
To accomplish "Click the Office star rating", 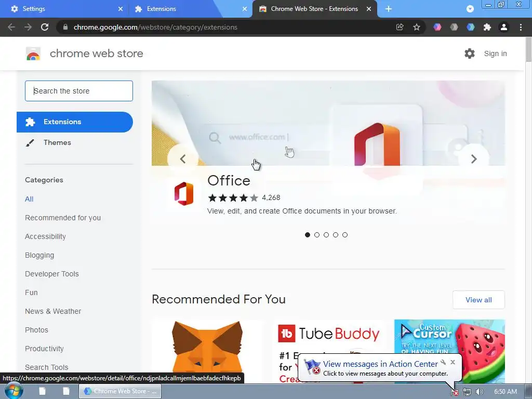I will tap(233, 197).
